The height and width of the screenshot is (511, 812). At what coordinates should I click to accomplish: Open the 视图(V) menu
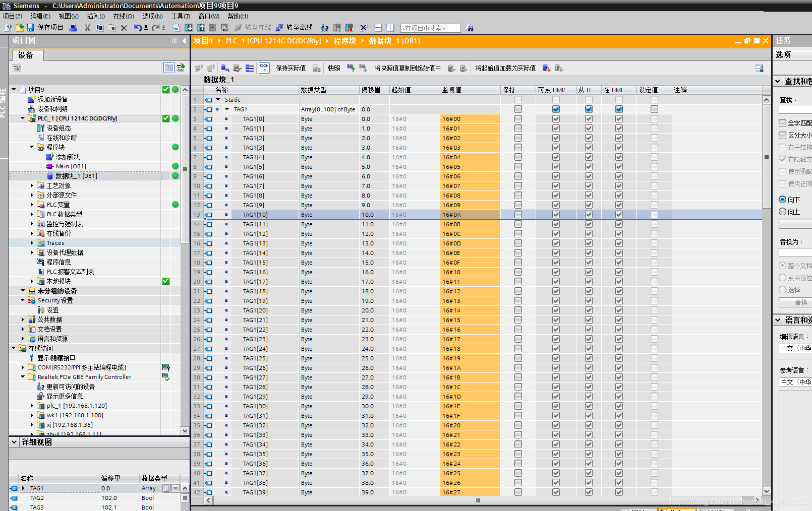coord(69,16)
